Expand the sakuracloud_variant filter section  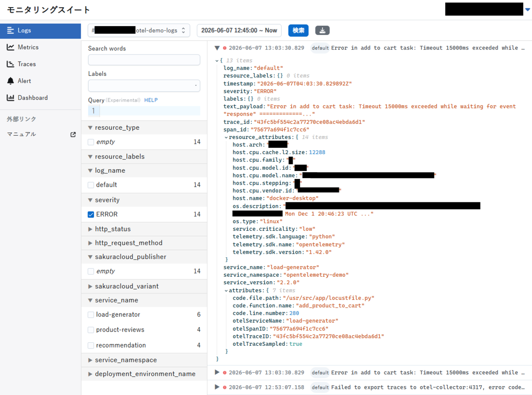coord(144,287)
